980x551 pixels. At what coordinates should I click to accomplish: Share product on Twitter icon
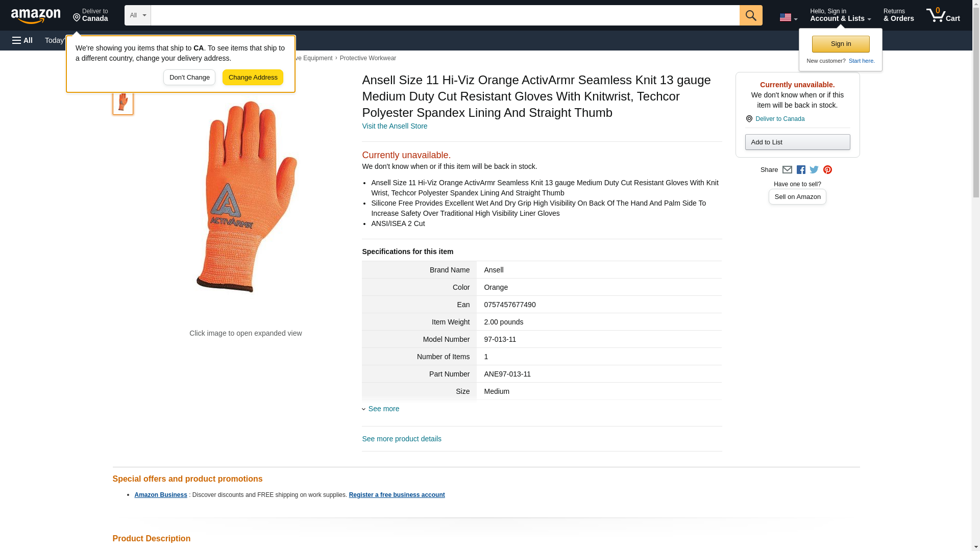click(814, 170)
